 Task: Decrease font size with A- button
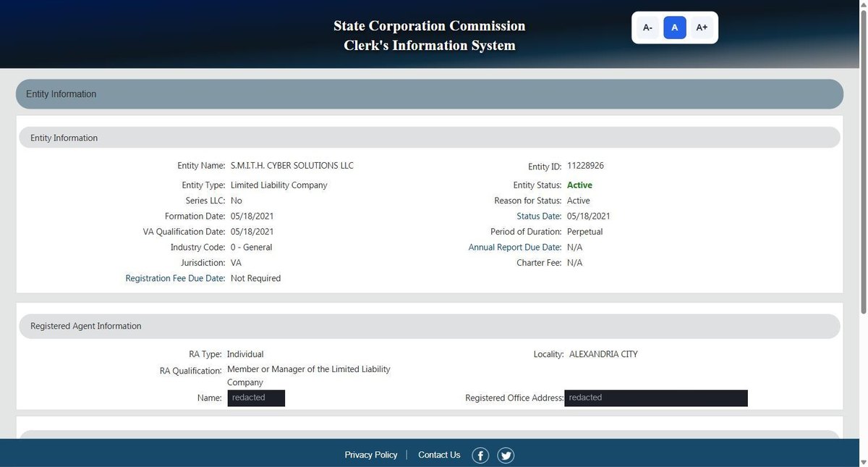[647, 28]
